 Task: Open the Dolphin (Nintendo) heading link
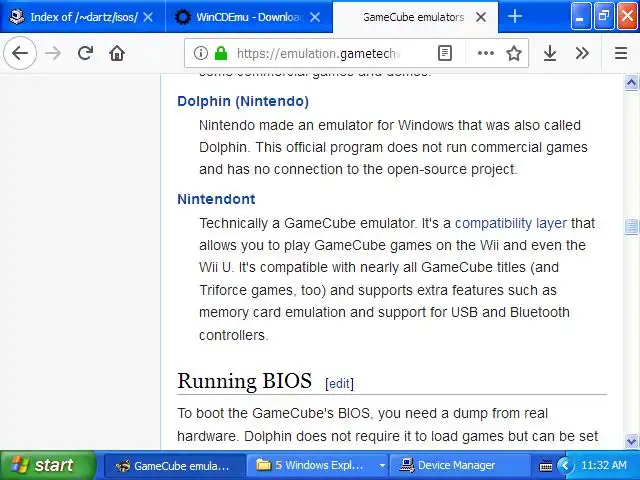(243, 101)
